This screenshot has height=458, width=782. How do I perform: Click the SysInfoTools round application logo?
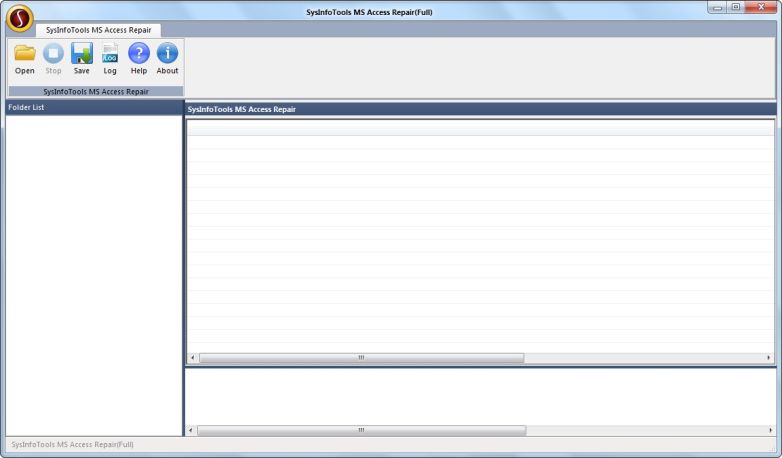pyautogui.click(x=20, y=18)
